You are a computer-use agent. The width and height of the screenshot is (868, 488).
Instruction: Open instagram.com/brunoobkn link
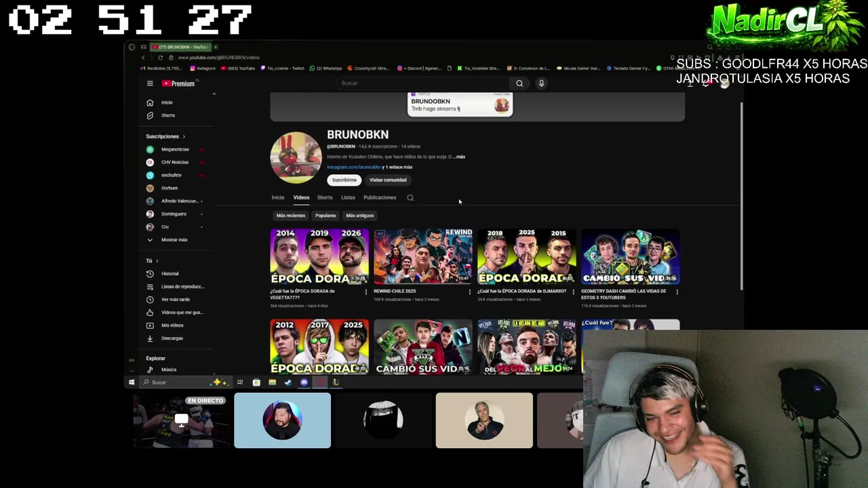click(353, 167)
